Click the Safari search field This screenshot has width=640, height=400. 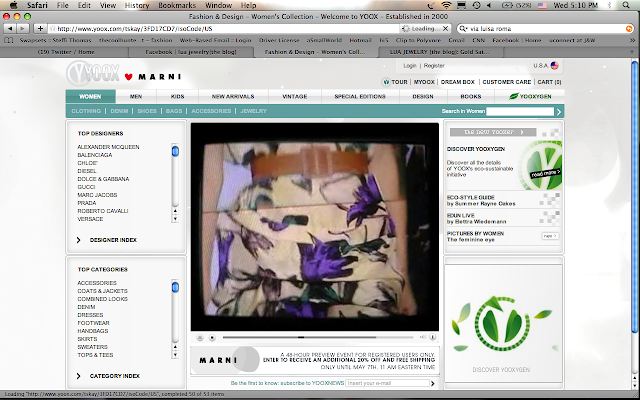point(545,29)
